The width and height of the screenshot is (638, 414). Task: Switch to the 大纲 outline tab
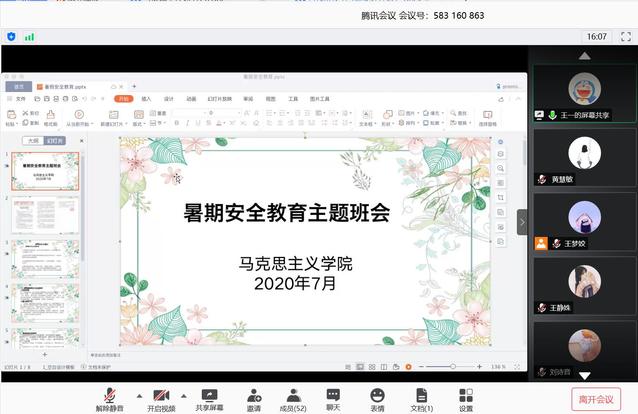click(x=33, y=141)
